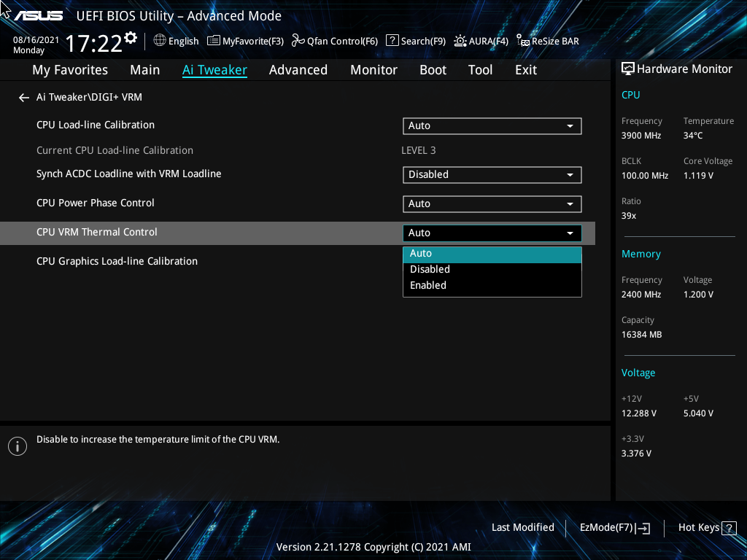747x560 pixels.
Task: Click the info icon beside help text
Action: (18, 446)
